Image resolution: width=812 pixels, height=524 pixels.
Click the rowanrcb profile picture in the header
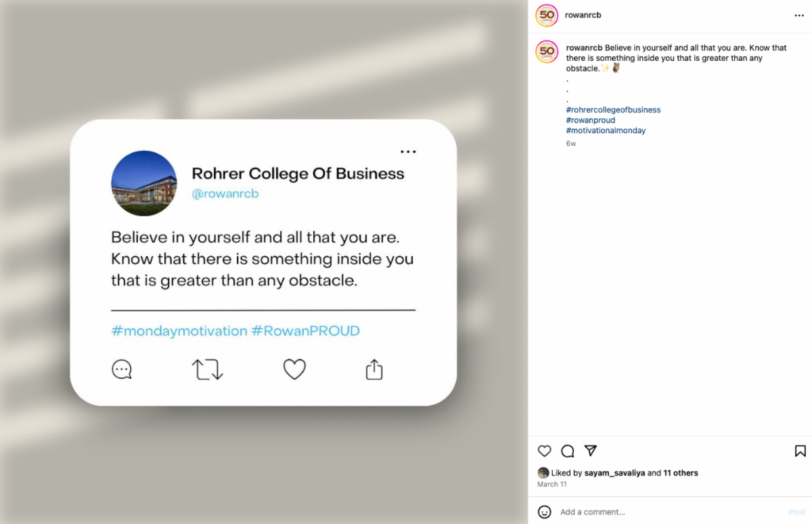point(547,15)
